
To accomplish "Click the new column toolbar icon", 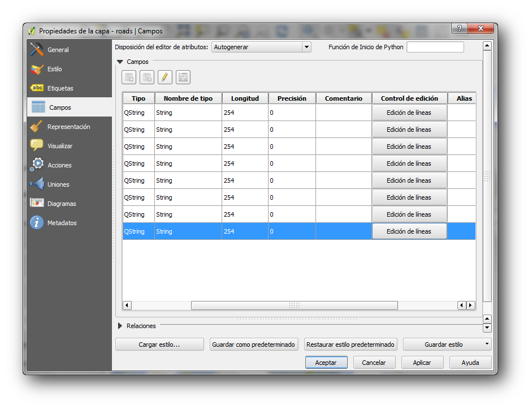I will [x=129, y=77].
